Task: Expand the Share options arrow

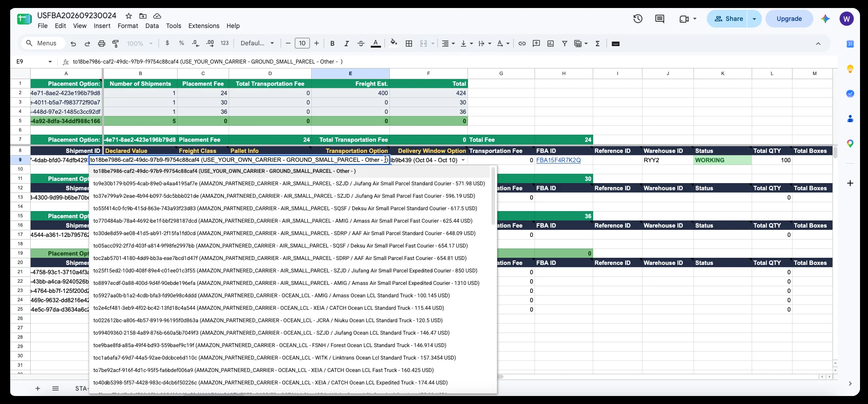Action: pyautogui.click(x=754, y=19)
